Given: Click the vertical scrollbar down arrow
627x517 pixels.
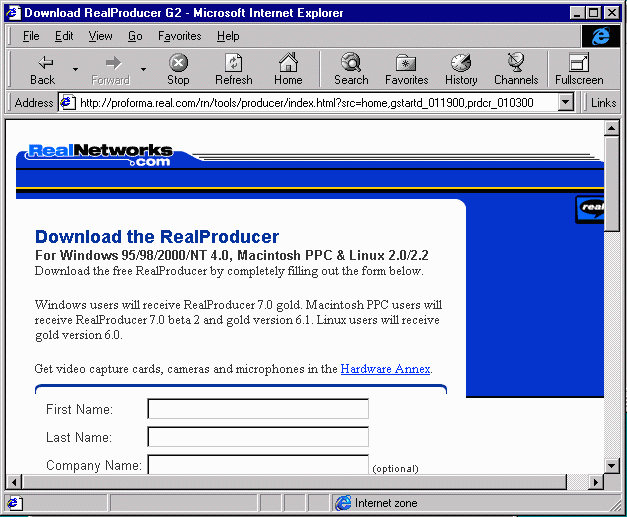Looking at the screenshot, I should point(611,465).
